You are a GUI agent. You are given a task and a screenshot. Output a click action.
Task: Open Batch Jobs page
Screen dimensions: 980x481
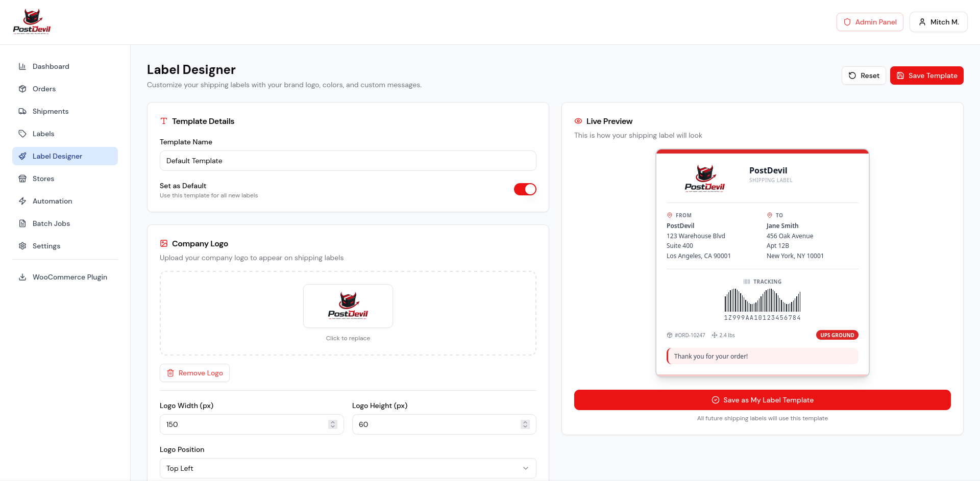pos(65,223)
